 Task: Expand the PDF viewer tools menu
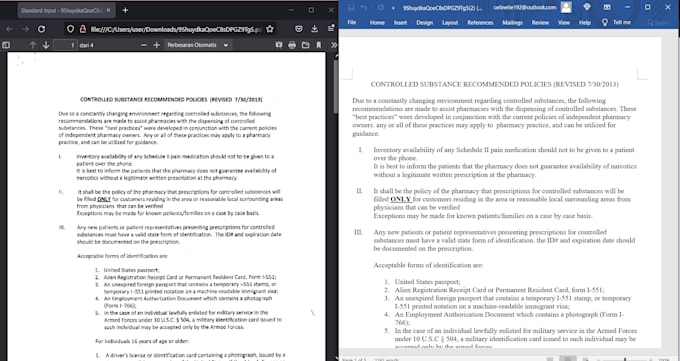(333, 45)
